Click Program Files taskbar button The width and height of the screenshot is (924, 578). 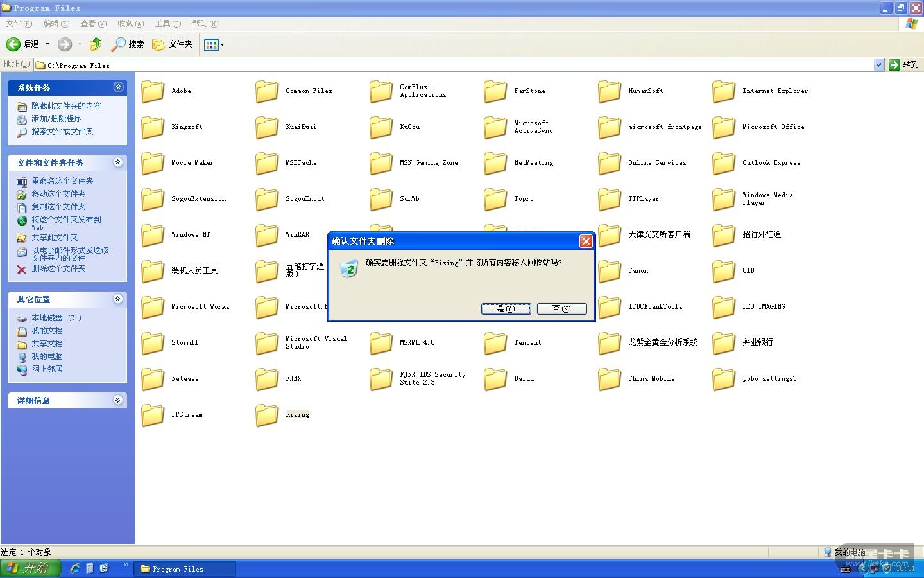(185, 569)
